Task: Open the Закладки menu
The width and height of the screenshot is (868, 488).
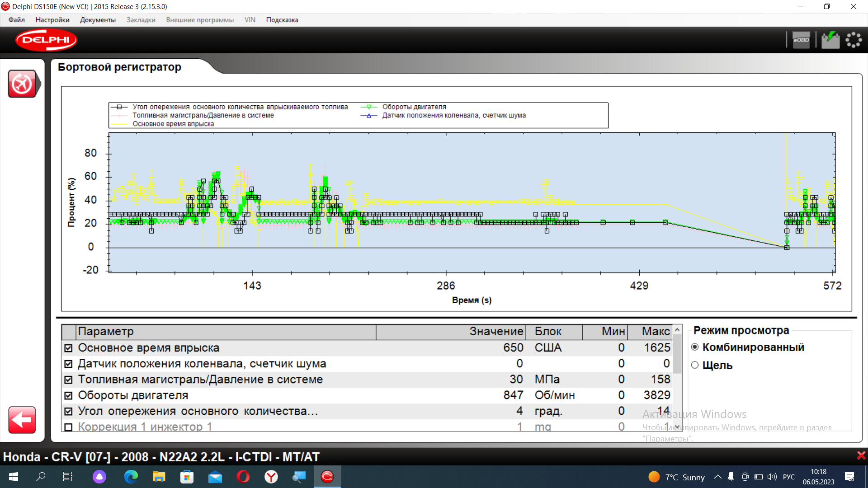Action: tap(141, 20)
